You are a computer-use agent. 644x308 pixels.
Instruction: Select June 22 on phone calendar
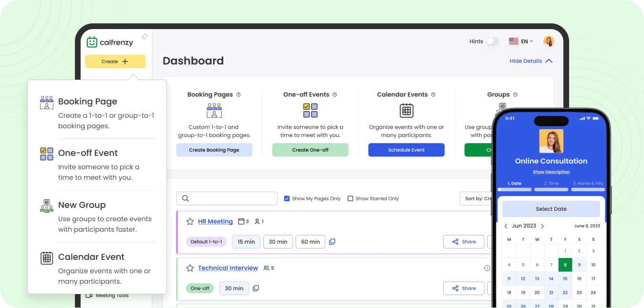[x=565, y=293]
